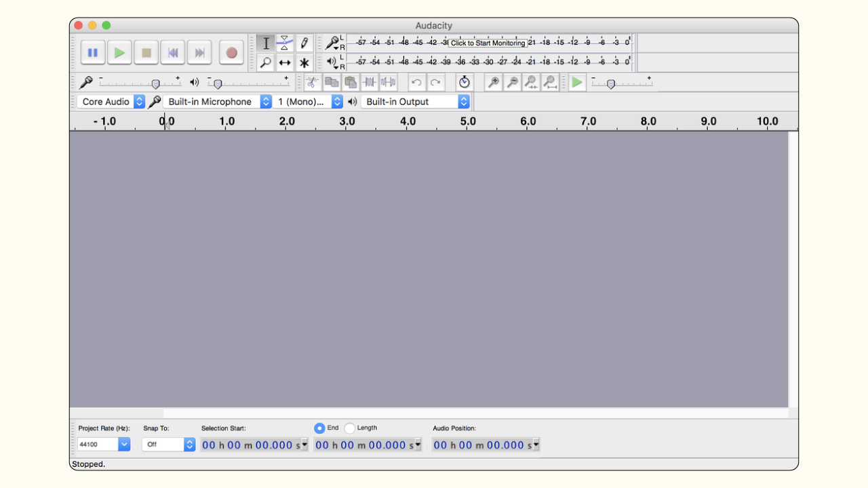Viewport: 868px width, 488px height.
Task: Select the Draw pencil tool
Action: (x=304, y=43)
